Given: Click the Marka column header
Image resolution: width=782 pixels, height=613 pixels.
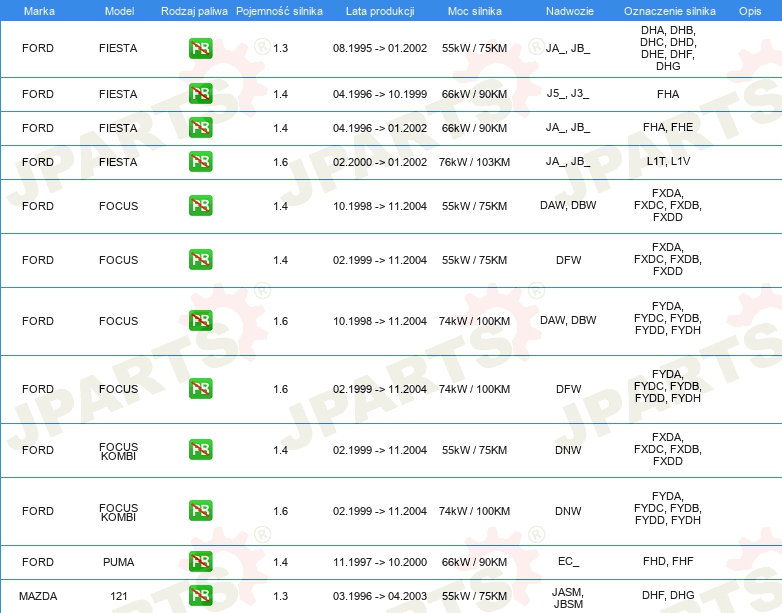Looking at the screenshot, I should [x=39, y=11].
